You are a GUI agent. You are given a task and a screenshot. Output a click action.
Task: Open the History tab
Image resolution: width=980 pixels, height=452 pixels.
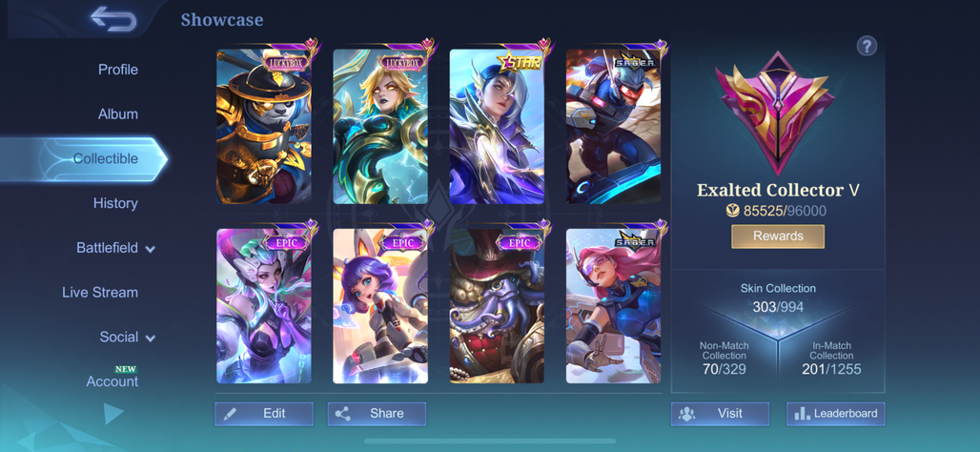tap(115, 203)
